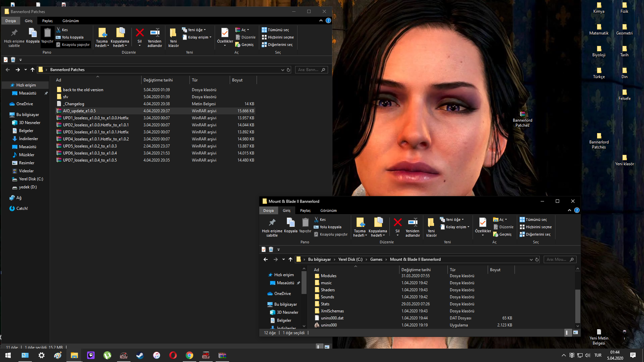Switch to Paylaş tab in Mount & Blade II window
The width and height of the screenshot is (644, 362).
point(305,210)
